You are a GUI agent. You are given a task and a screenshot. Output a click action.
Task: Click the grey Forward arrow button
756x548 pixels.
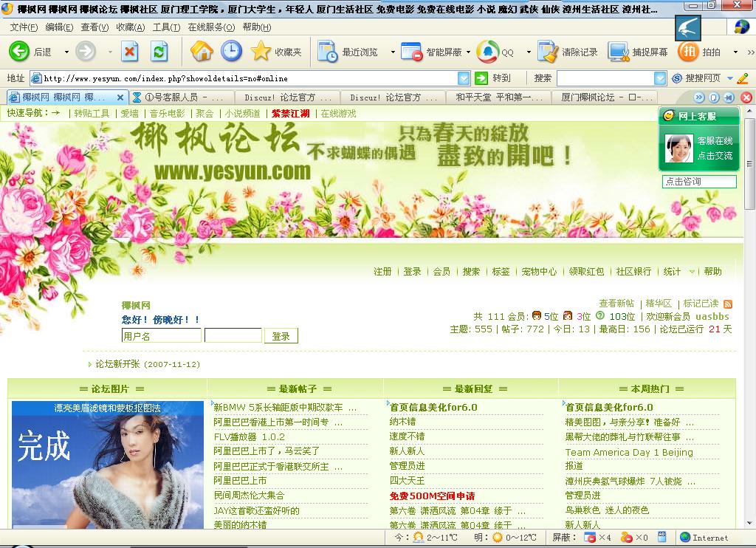pyautogui.click(x=86, y=51)
